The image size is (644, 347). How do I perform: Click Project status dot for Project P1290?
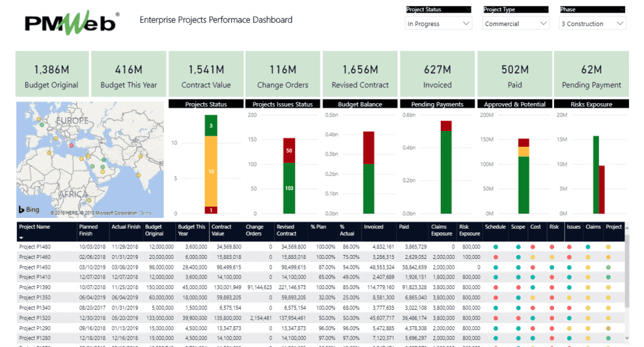(608, 328)
